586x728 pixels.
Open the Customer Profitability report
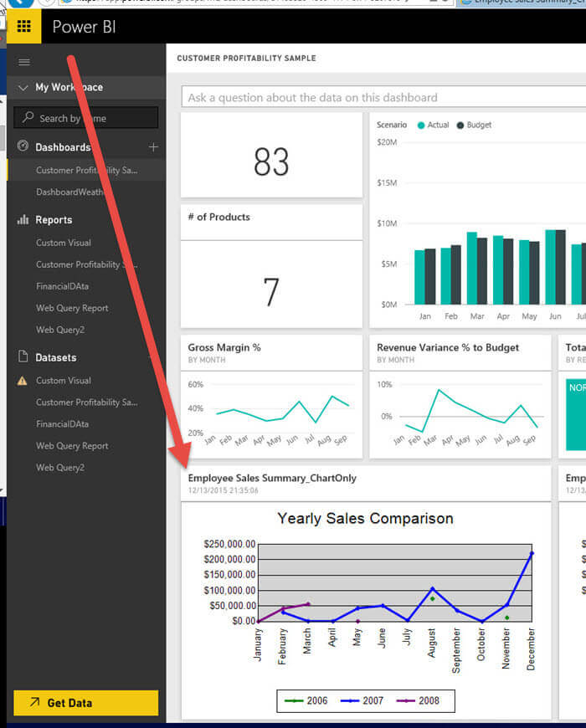(86, 264)
